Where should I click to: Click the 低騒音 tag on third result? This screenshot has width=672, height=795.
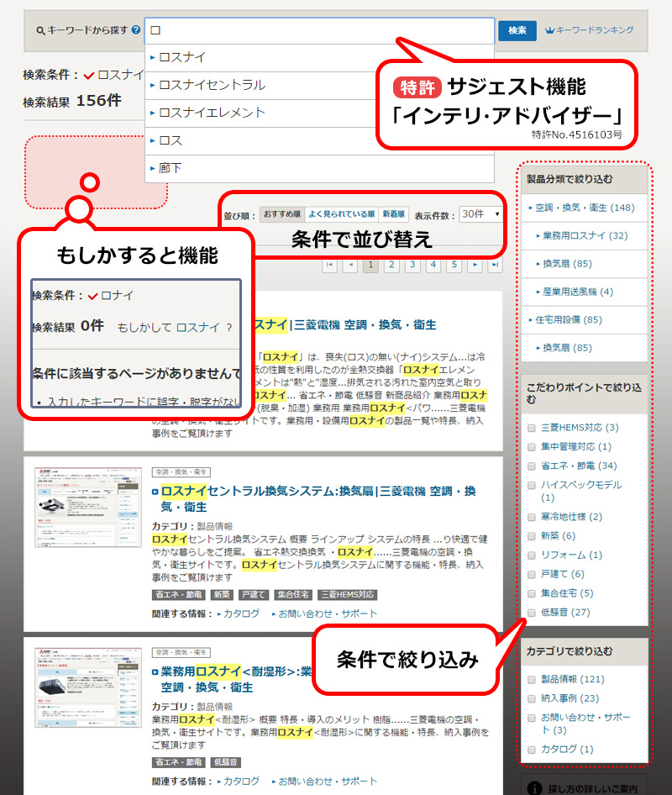225,762
